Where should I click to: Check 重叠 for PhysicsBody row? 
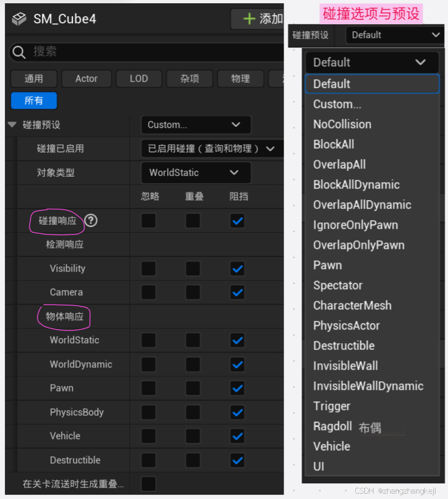(193, 413)
